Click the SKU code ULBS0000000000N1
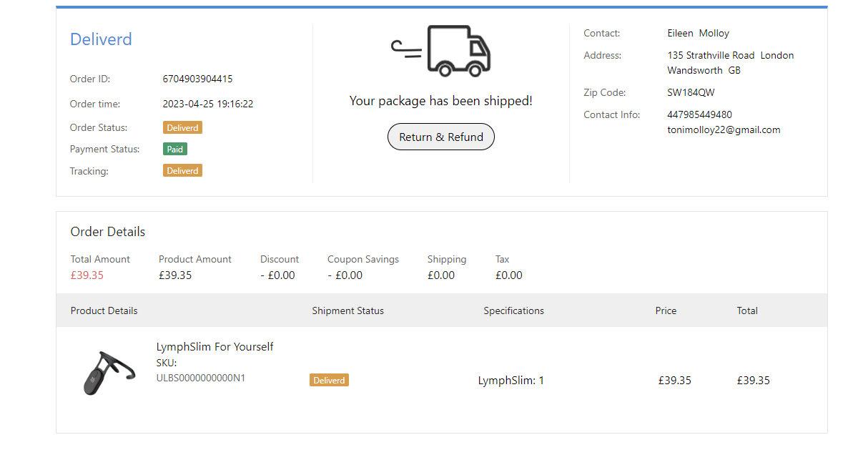The width and height of the screenshot is (868, 455). (x=200, y=378)
